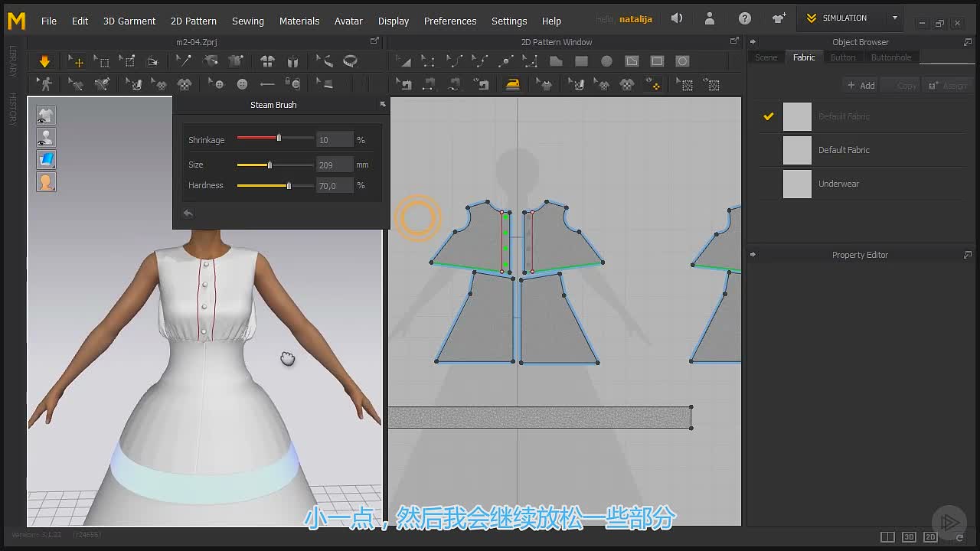Open the SIMULATION mode dropdown arrow
The image size is (980, 551).
click(894, 18)
